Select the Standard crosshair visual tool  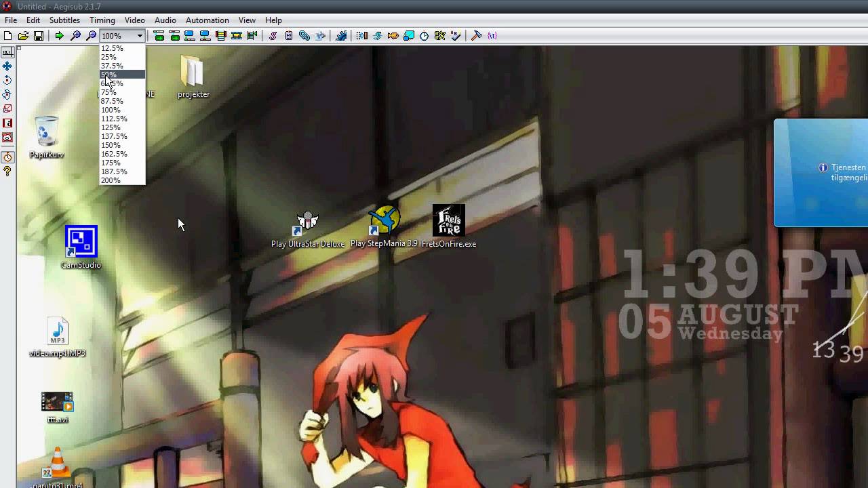pyautogui.click(x=7, y=52)
